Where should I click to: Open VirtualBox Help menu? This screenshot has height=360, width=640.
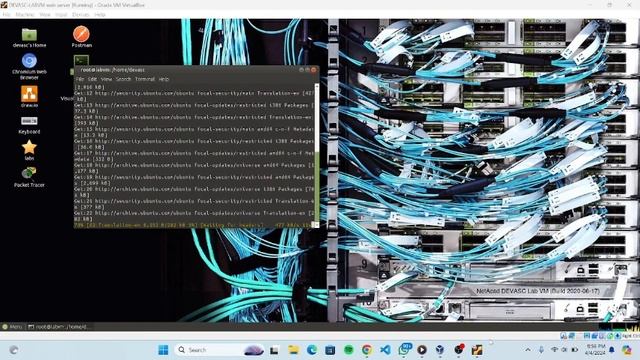pos(100,14)
